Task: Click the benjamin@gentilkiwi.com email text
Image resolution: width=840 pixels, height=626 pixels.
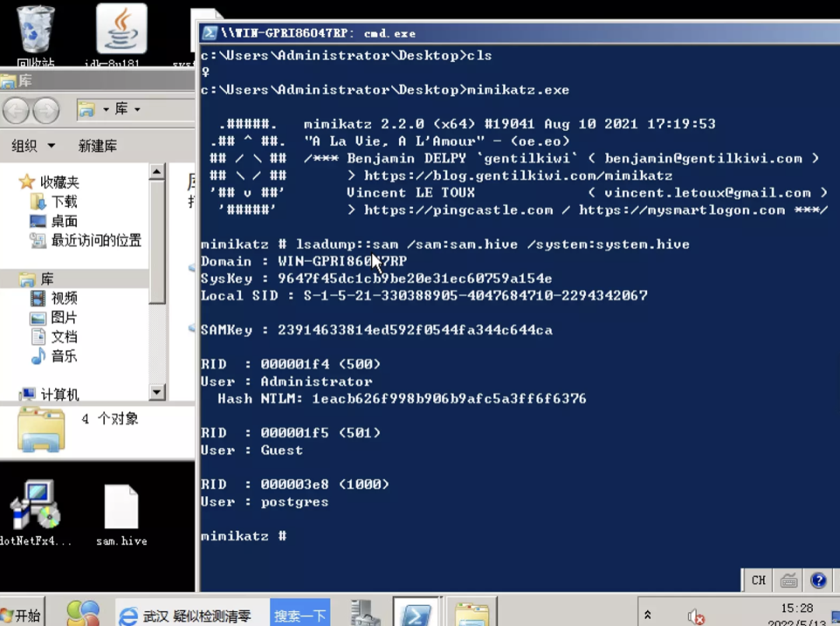Action: pyautogui.click(x=703, y=159)
